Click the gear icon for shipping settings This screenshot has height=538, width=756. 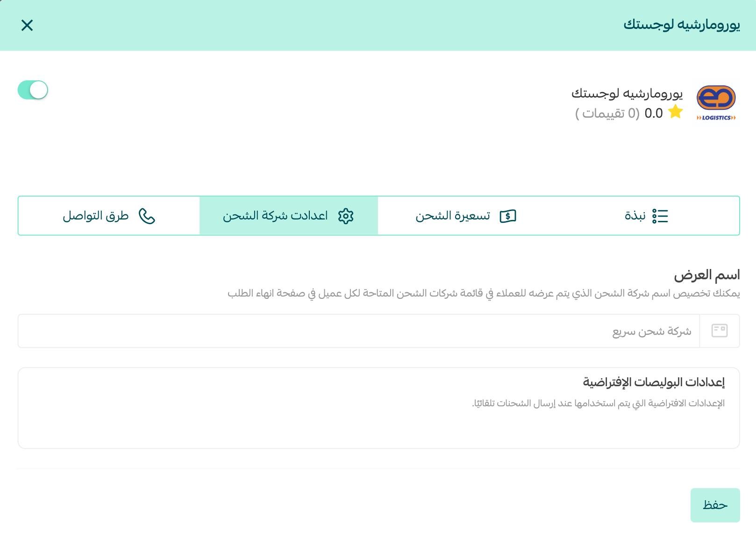click(x=346, y=216)
